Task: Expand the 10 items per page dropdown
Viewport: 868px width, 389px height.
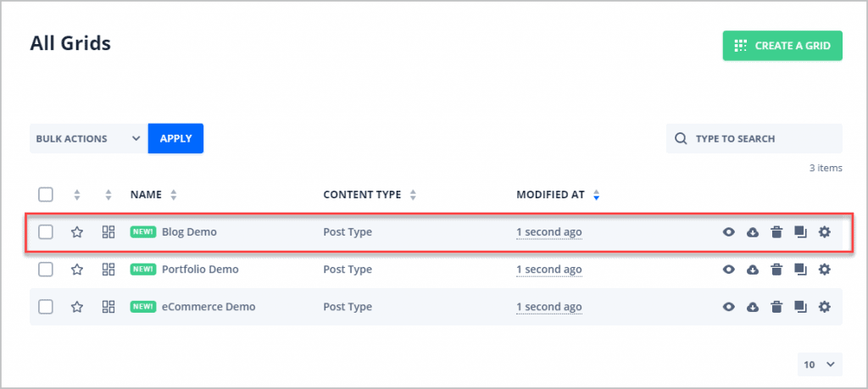Action: tap(820, 364)
